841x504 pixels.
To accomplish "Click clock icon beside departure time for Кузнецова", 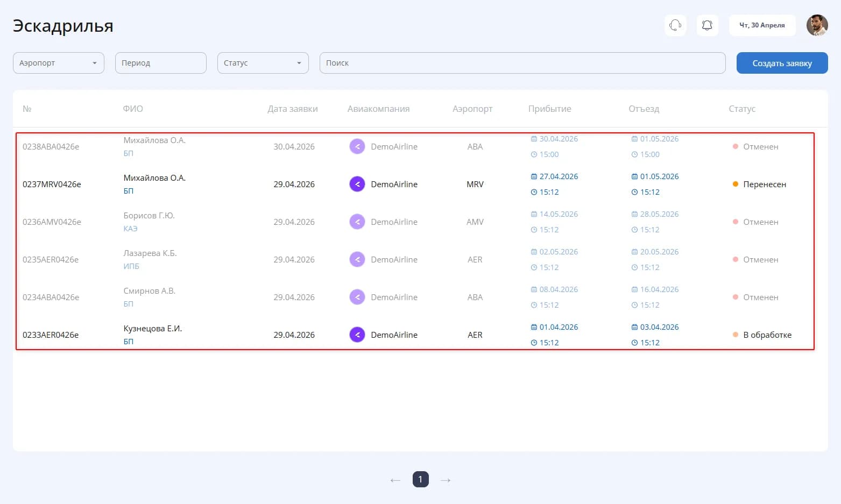I will pos(634,343).
